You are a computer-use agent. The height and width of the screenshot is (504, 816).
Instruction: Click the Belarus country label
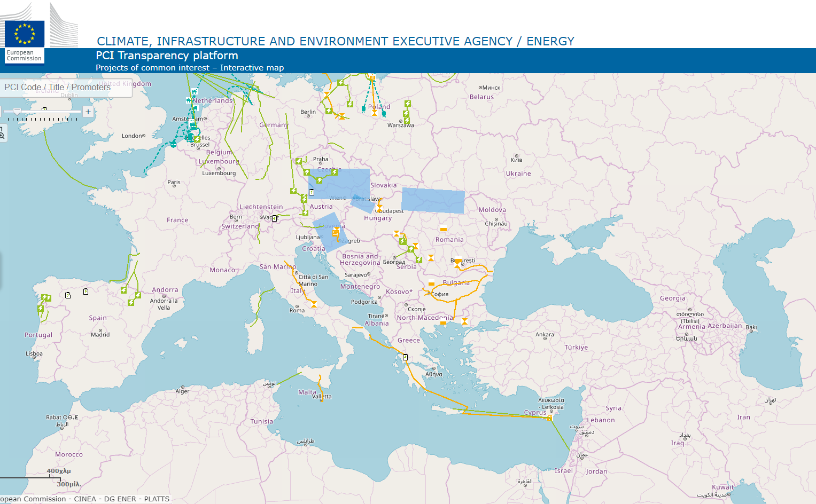481,97
